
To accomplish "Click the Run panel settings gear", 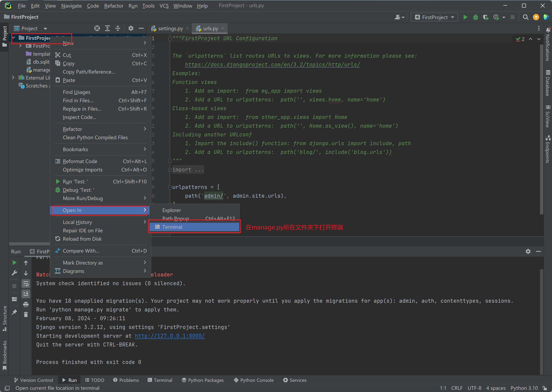I will tap(528, 251).
